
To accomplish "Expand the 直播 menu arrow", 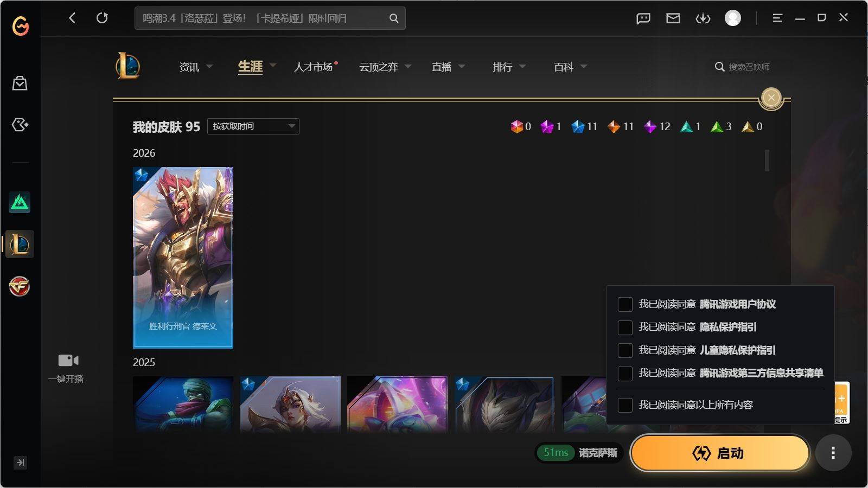I will [x=462, y=66].
